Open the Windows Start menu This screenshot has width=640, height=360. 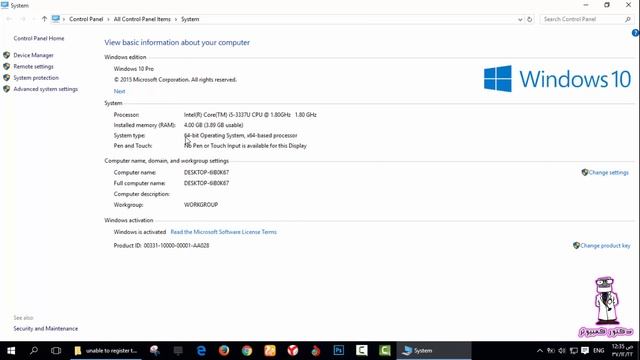(11, 351)
